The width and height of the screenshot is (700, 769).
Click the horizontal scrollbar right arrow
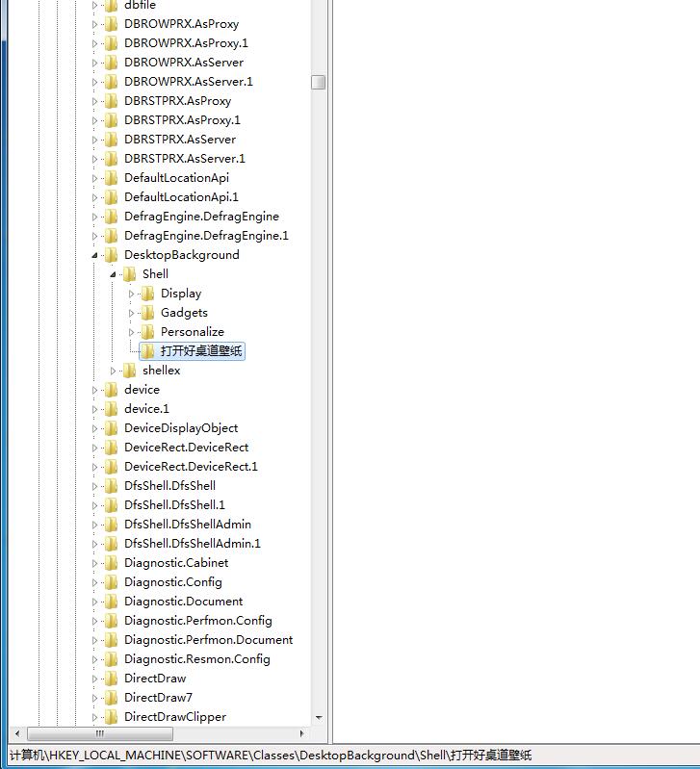(x=301, y=733)
